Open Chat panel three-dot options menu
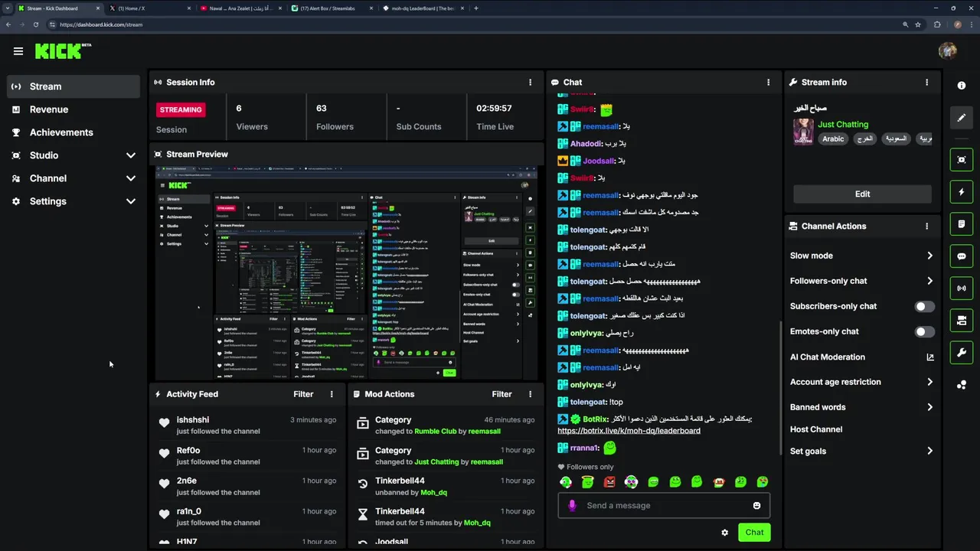980x551 pixels. click(768, 82)
